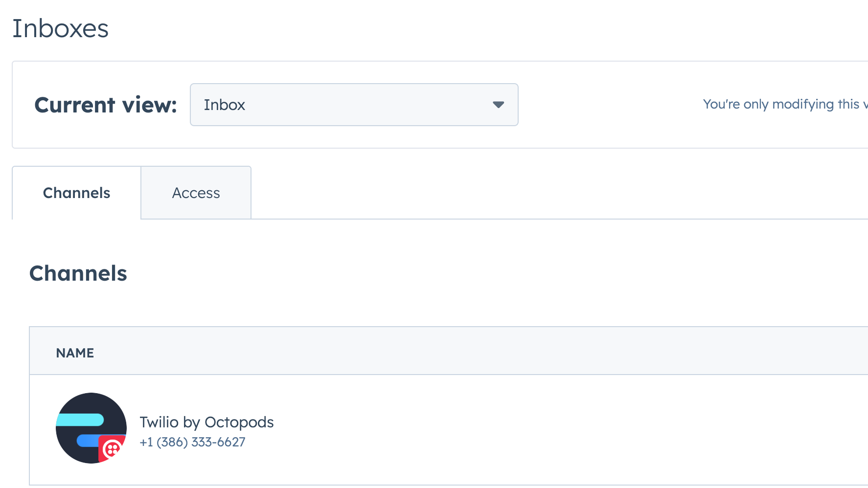
Task: Click the blue stripe in the Octopods logo
Action: coord(87,441)
